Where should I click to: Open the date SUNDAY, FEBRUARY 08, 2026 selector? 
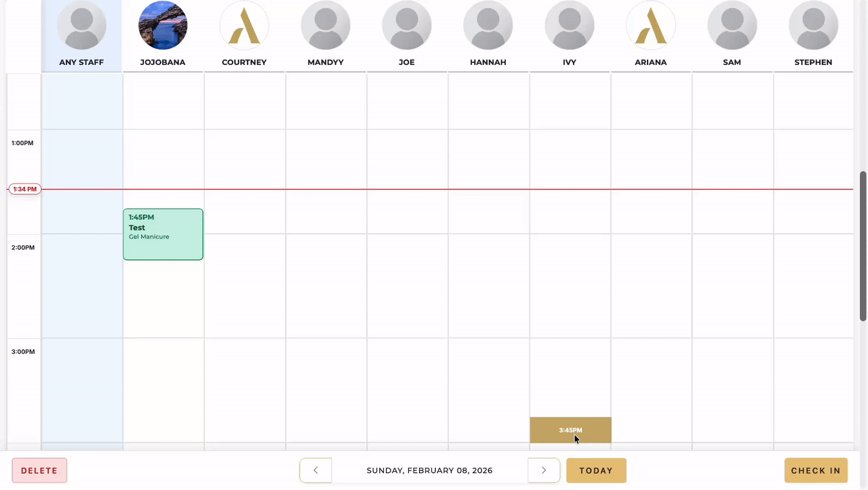click(429, 470)
